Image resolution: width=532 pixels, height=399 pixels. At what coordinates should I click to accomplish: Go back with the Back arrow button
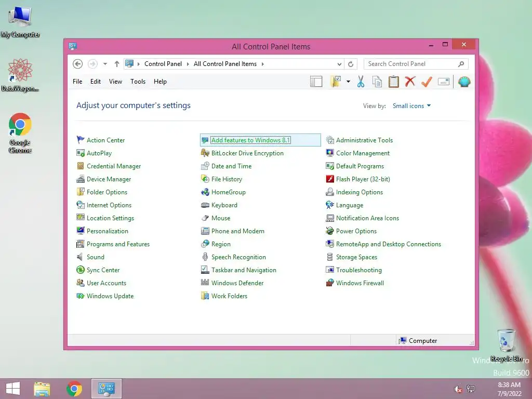(x=78, y=64)
